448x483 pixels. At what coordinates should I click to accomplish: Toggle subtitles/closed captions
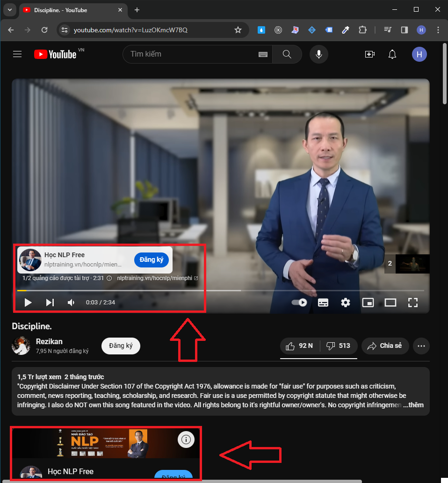pos(323,303)
